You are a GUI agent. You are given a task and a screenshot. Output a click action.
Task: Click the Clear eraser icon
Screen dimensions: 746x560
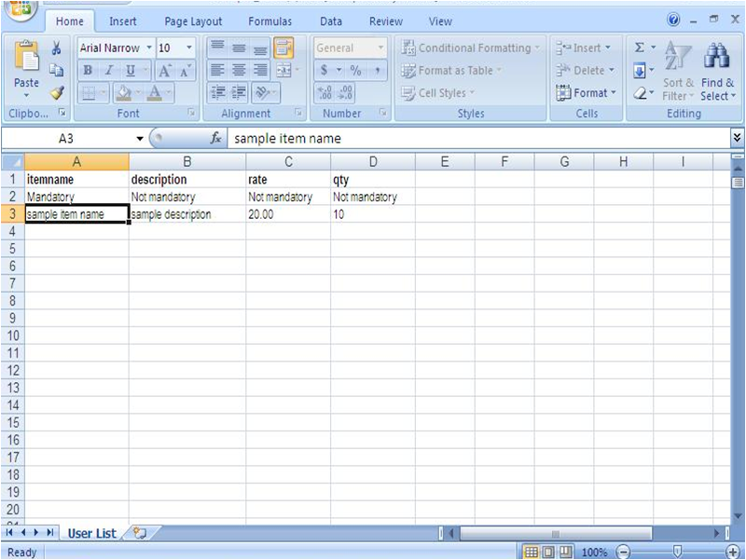(641, 93)
